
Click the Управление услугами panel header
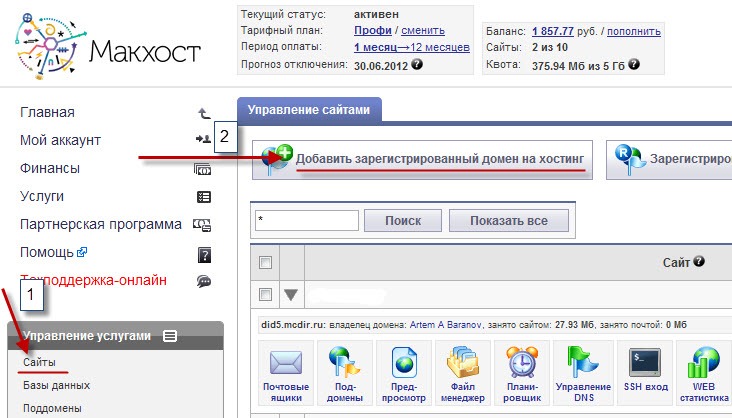(116, 336)
